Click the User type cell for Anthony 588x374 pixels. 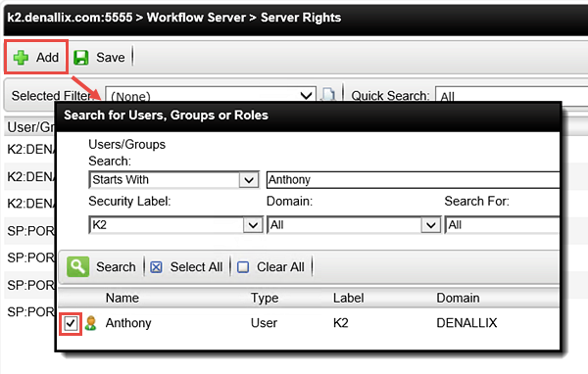[x=264, y=323]
